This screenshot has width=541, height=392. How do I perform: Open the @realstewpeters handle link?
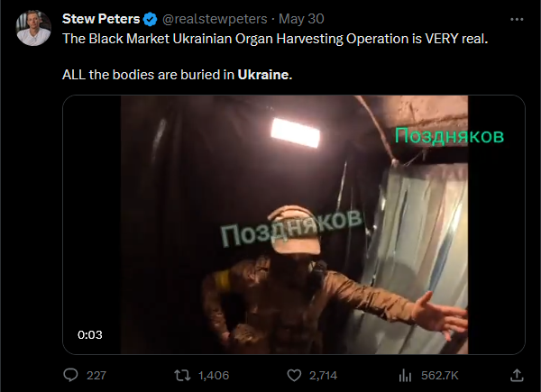coord(215,19)
